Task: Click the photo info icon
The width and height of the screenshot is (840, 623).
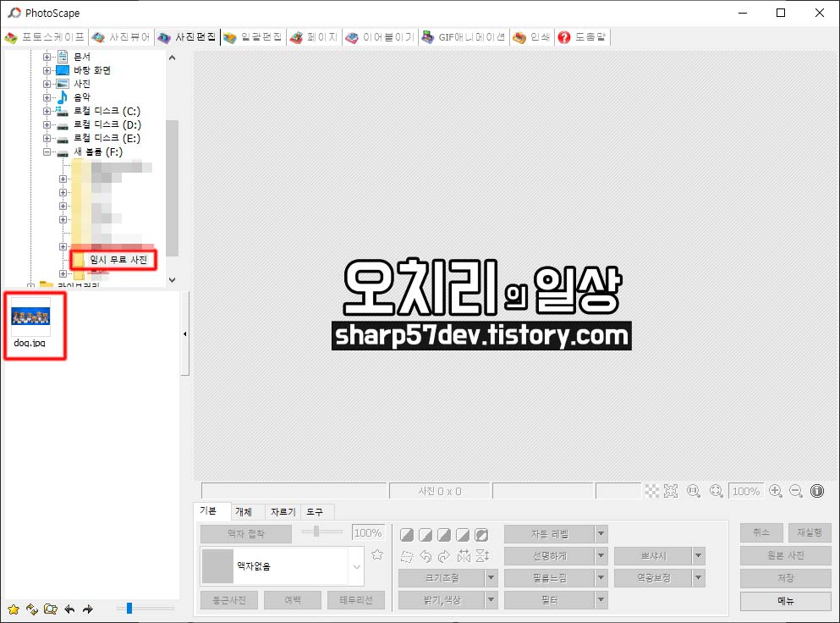Action: [817, 491]
